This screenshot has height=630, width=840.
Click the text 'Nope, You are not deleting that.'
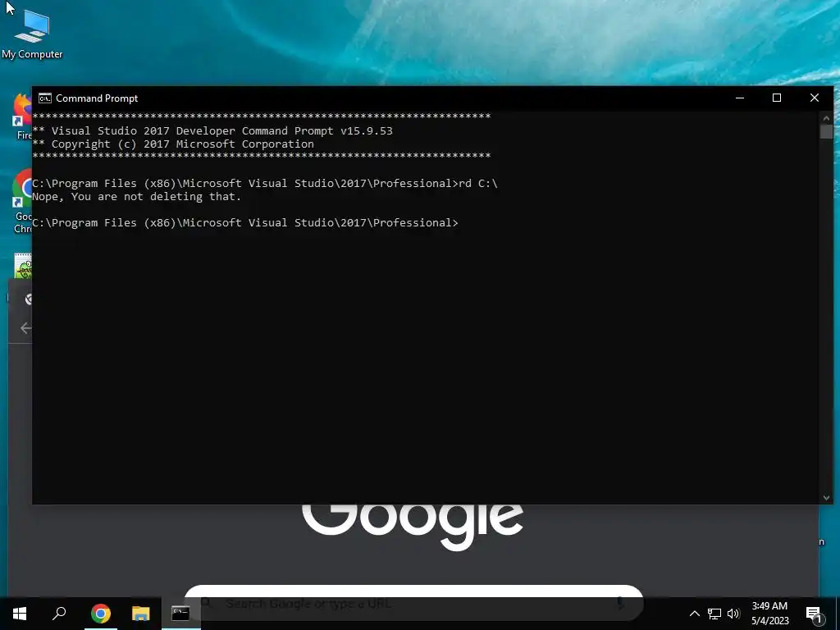137,197
